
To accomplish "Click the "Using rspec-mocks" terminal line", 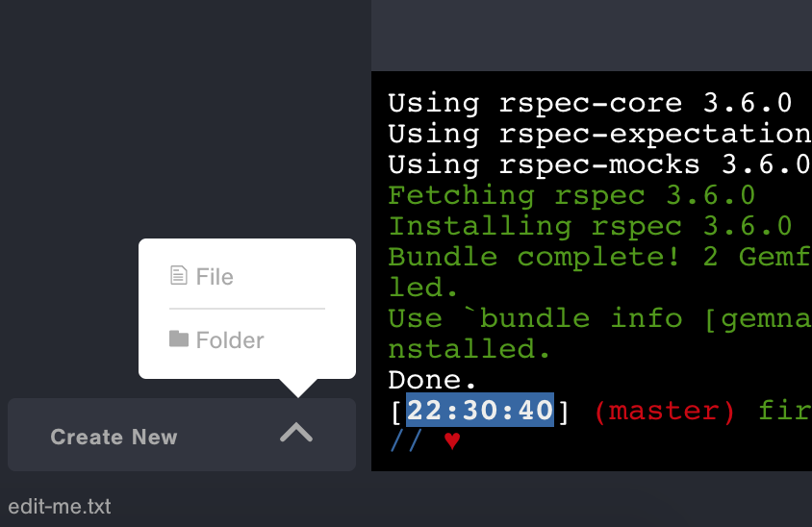I will pyautogui.click(x=598, y=164).
